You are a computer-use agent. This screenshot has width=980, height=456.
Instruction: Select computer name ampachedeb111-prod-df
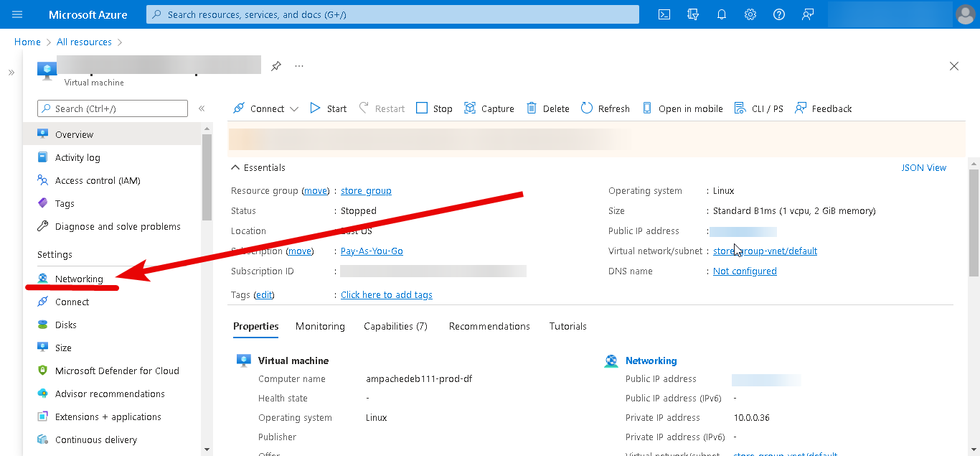point(419,378)
